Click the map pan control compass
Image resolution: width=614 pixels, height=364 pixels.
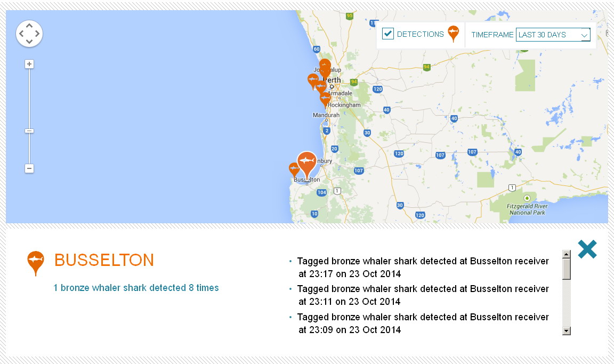[29, 34]
